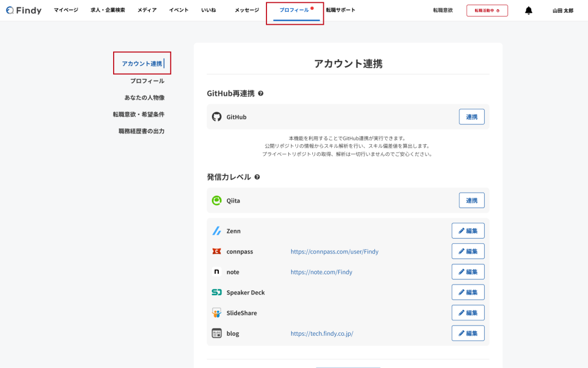The height and width of the screenshot is (368, 588).
Task: Click the blue Zenn icon
Action: click(x=216, y=231)
